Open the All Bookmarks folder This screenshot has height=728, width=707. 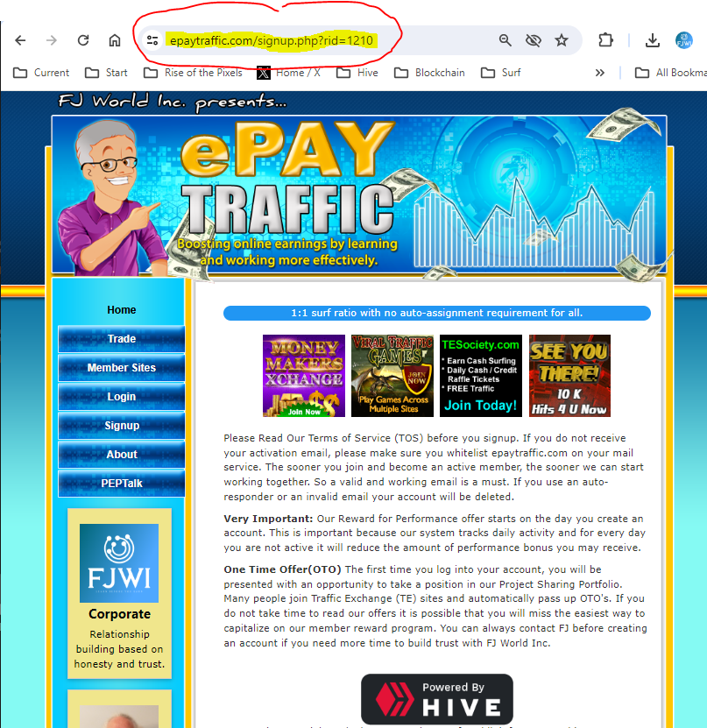(671, 73)
